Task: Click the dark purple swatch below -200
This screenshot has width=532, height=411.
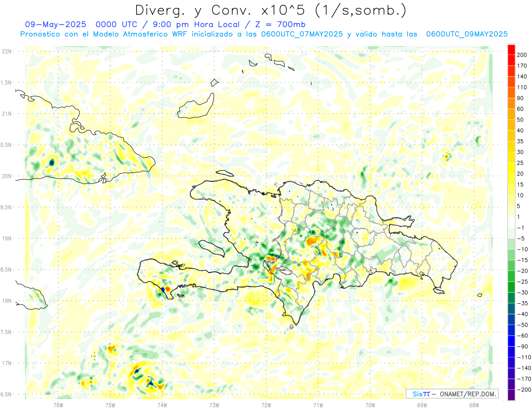Action: 511,395
